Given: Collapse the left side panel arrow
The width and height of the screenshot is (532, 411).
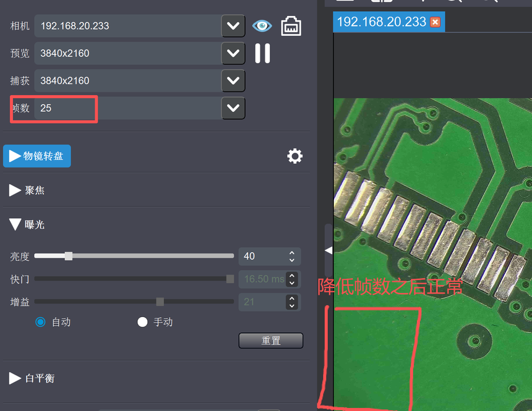Looking at the screenshot, I should pyautogui.click(x=328, y=250).
